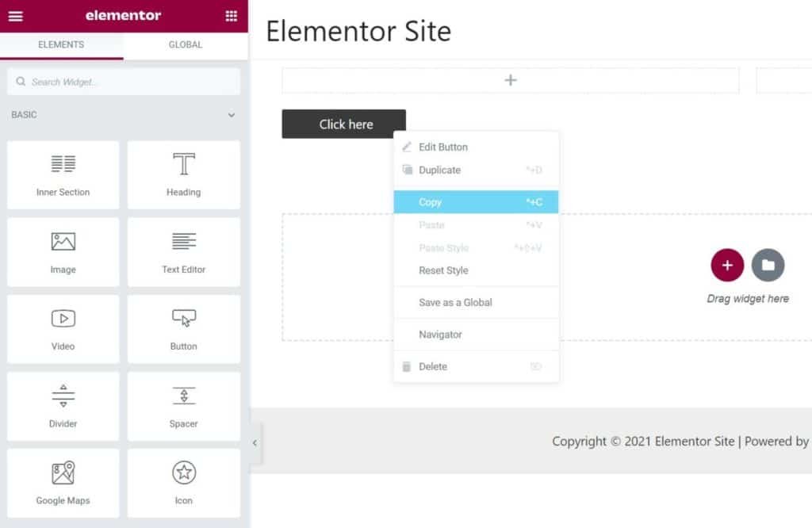Click the Divider widget

click(x=63, y=407)
